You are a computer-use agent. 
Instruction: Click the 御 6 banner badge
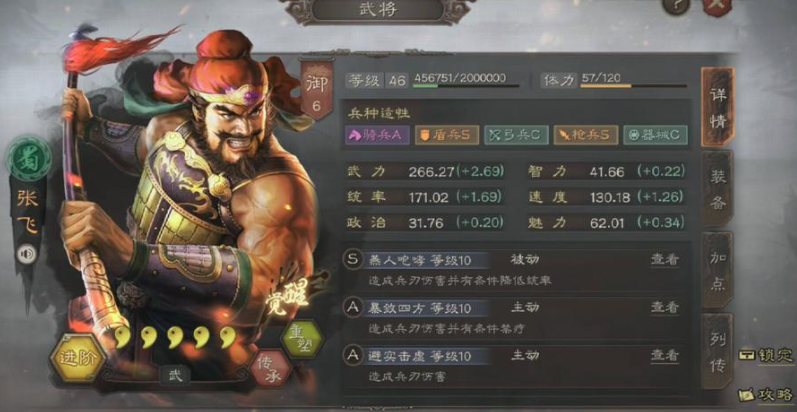pyautogui.click(x=316, y=89)
